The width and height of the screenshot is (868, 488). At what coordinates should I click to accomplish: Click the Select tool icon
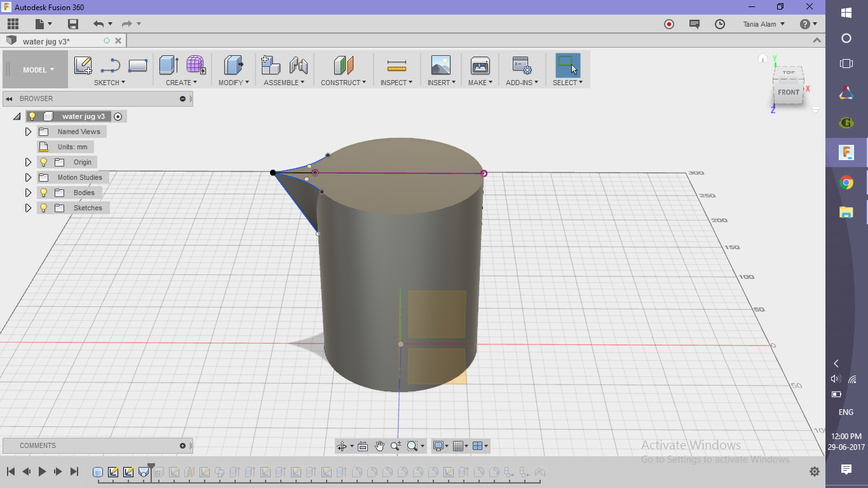(x=568, y=65)
